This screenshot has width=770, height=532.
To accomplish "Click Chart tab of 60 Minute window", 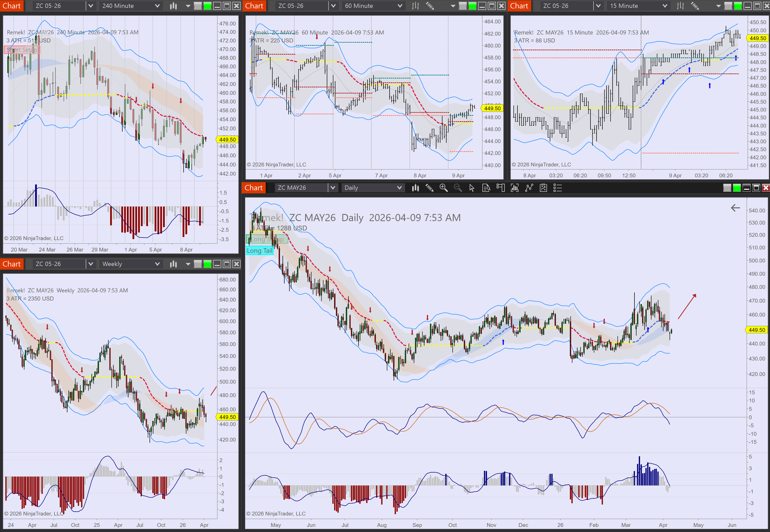I will coord(254,6).
